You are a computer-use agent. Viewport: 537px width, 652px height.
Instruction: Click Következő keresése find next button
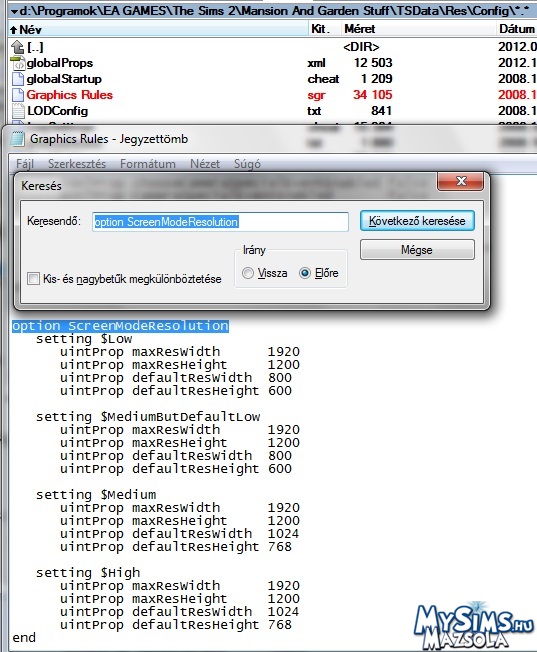click(x=417, y=221)
